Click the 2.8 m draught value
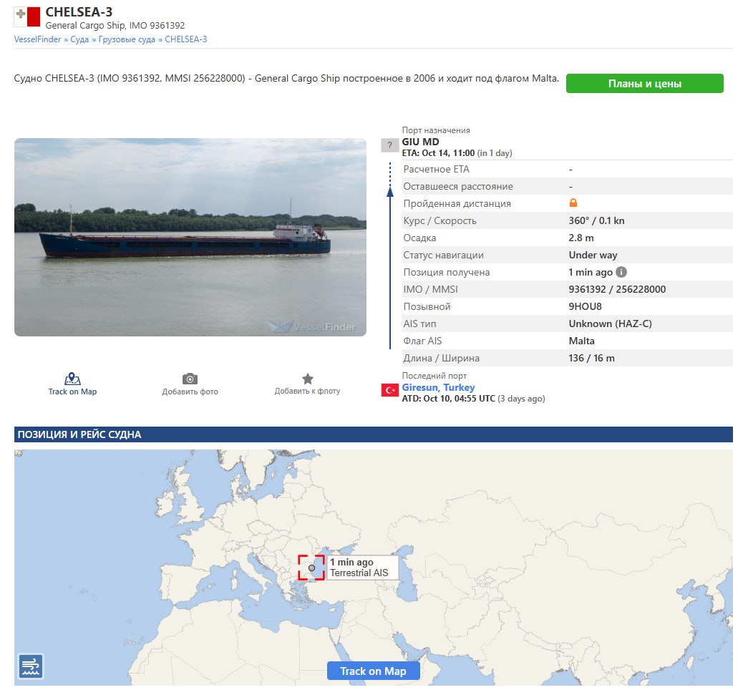 tap(581, 238)
